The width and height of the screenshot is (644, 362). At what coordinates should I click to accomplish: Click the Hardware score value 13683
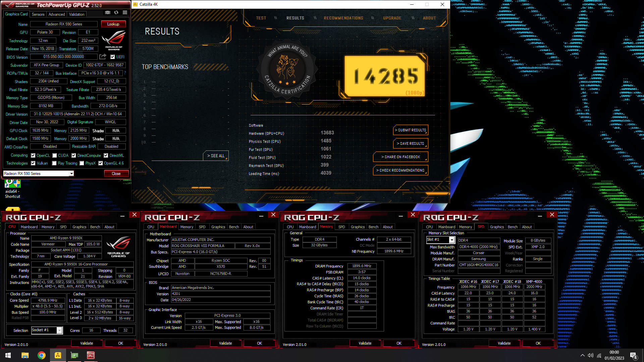click(327, 133)
